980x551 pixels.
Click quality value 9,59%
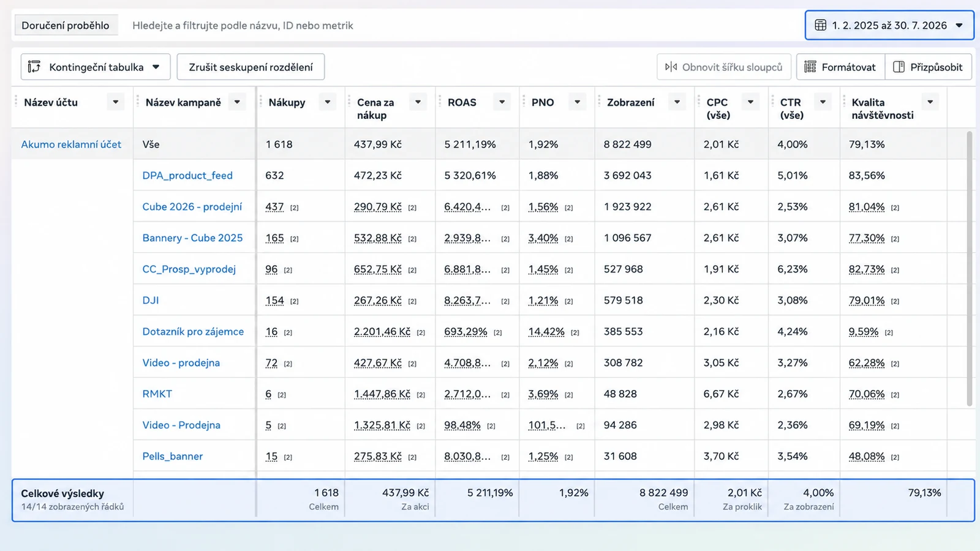click(864, 332)
